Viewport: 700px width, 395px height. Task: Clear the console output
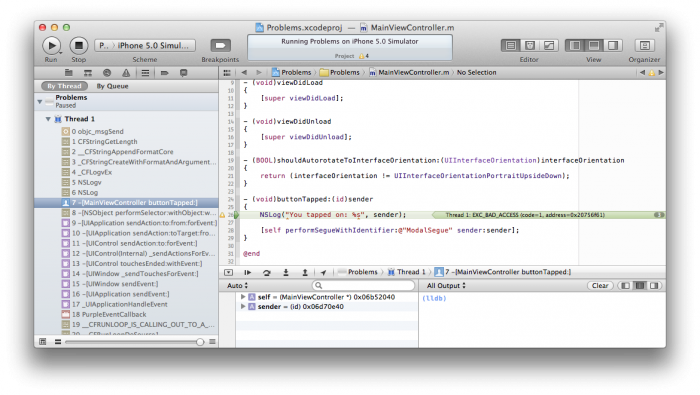pos(600,286)
